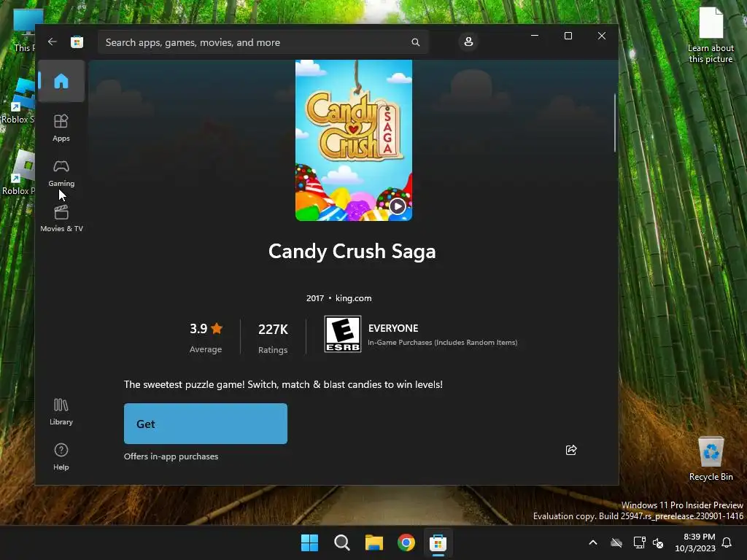Focus the Store search apps field
The height and width of the screenshot is (560, 747).
263,42
